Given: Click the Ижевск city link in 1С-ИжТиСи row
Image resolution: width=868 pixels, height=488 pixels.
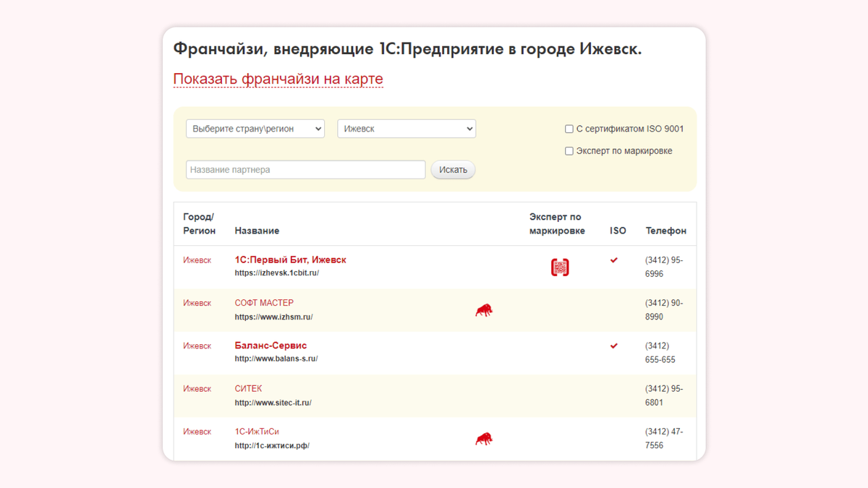Looking at the screenshot, I should tap(197, 432).
